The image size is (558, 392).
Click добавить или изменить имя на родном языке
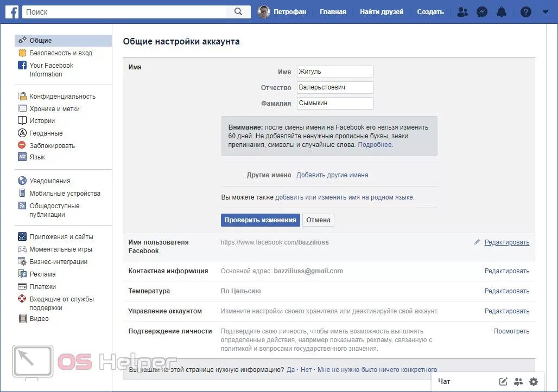coord(344,197)
